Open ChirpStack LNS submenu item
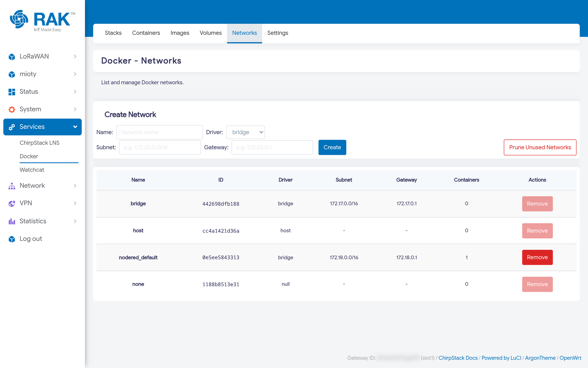 pos(39,143)
